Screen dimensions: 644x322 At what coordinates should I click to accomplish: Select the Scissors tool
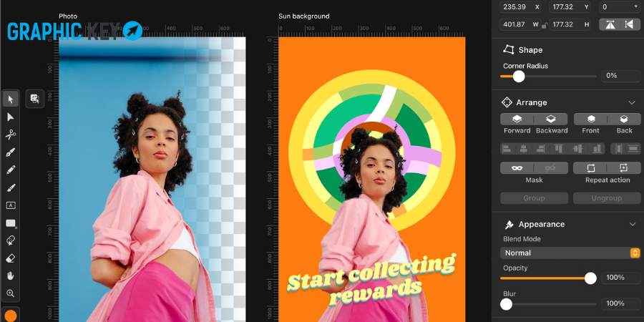click(10, 135)
